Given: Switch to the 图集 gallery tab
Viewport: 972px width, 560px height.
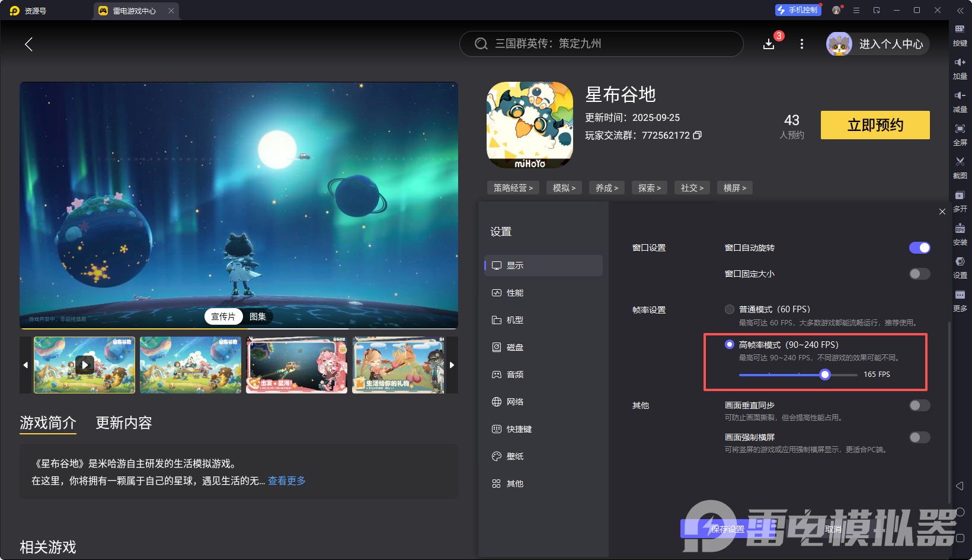Looking at the screenshot, I should (x=258, y=316).
